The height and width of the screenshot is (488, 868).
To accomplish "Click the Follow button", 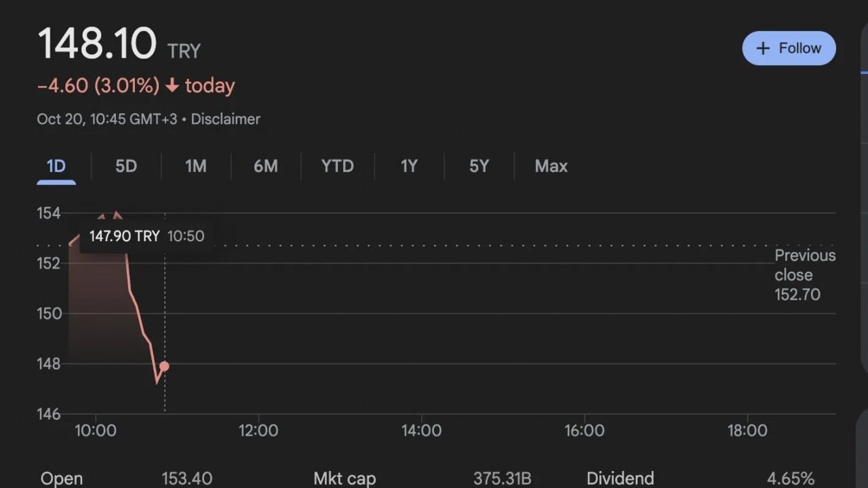I will [789, 48].
